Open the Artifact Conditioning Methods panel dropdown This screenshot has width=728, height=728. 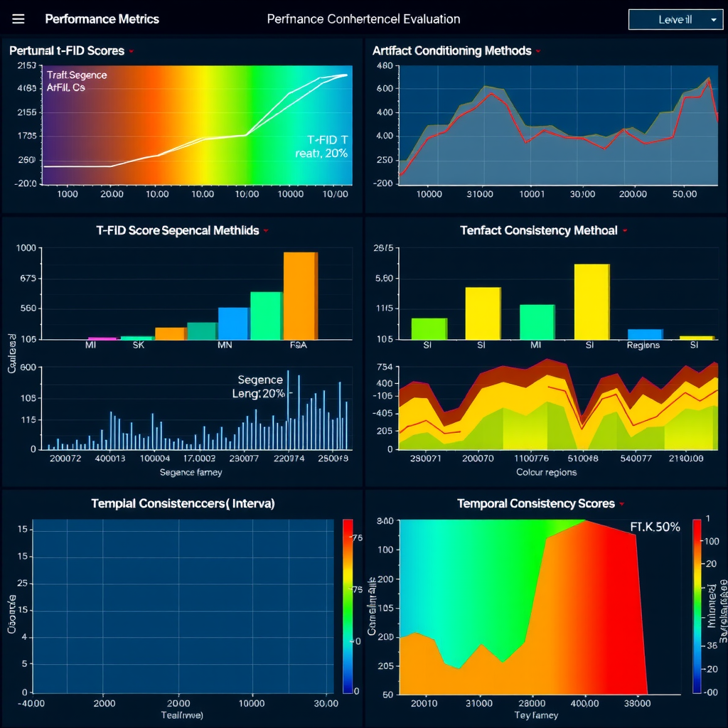pos(539,50)
